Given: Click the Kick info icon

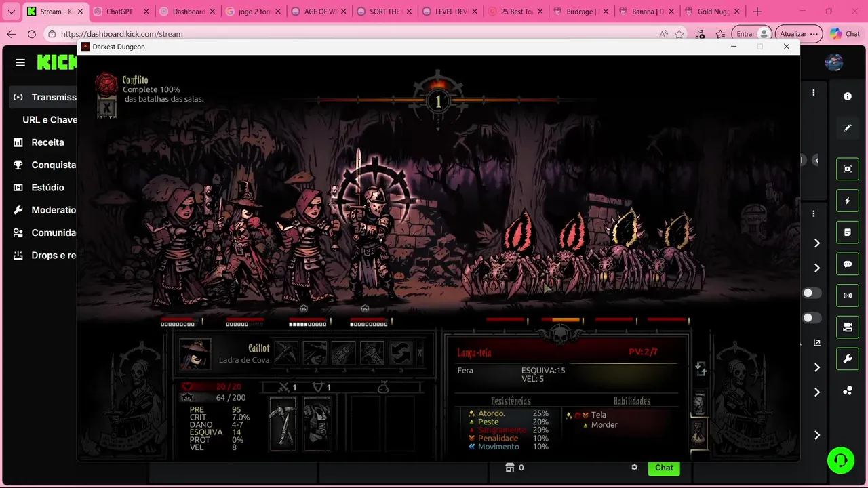Looking at the screenshot, I should click(848, 96).
